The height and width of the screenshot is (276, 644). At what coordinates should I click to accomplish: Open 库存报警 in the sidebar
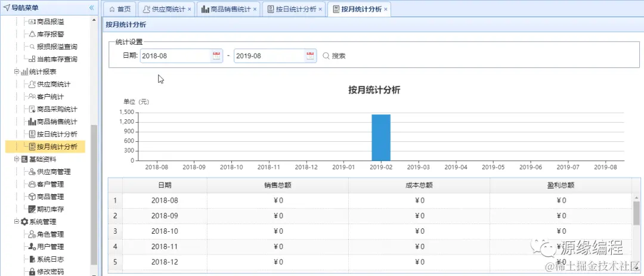pyautogui.click(x=50, y=34)
